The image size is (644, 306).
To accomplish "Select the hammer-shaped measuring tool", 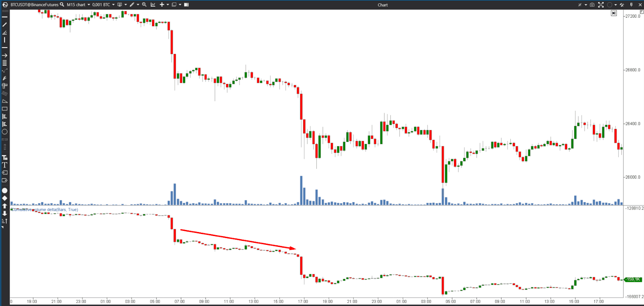I will click(x=5, y=86).
